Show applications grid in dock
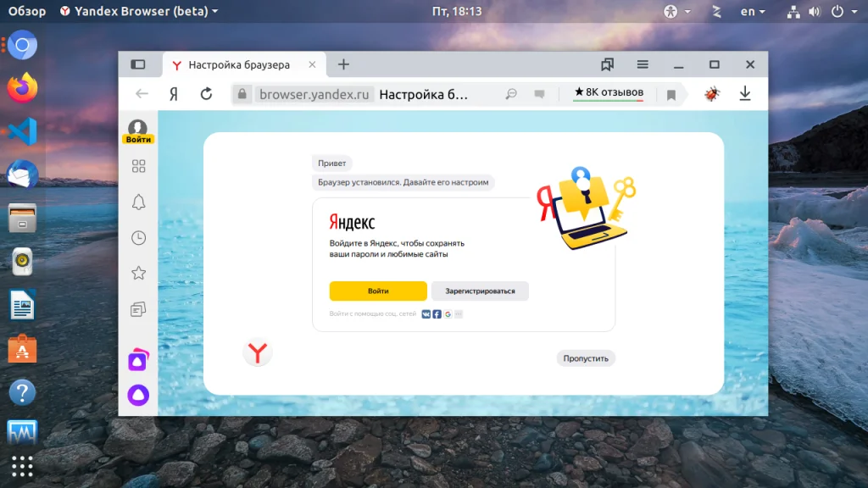The image size is (868, 488). pos(22,467)
